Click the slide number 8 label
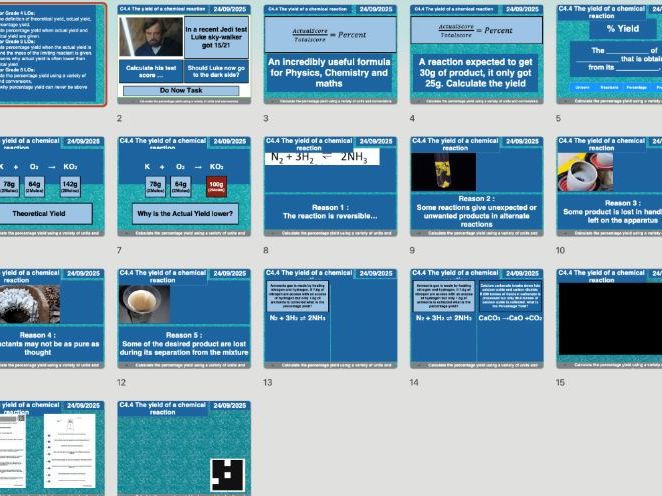Viewport: 662px width, 496px height. 266,250
